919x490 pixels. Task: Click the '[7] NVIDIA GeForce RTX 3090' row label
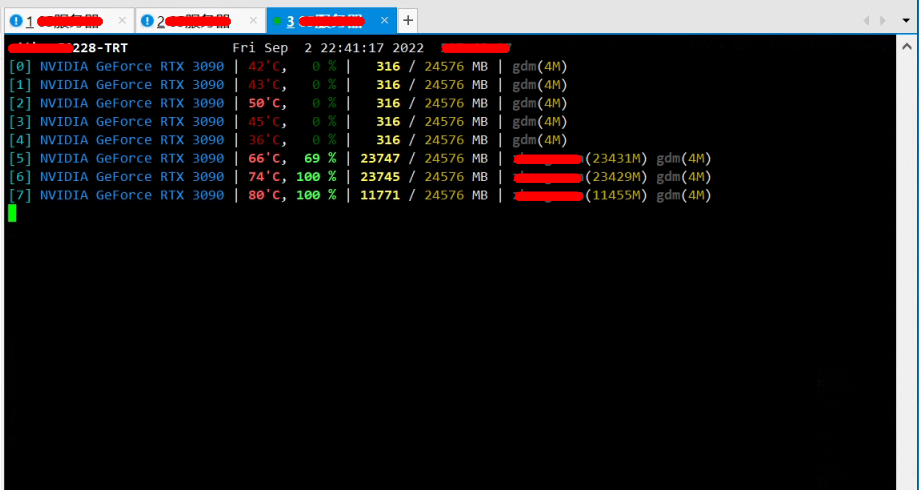pyautogui.click(x=116, y=195)
